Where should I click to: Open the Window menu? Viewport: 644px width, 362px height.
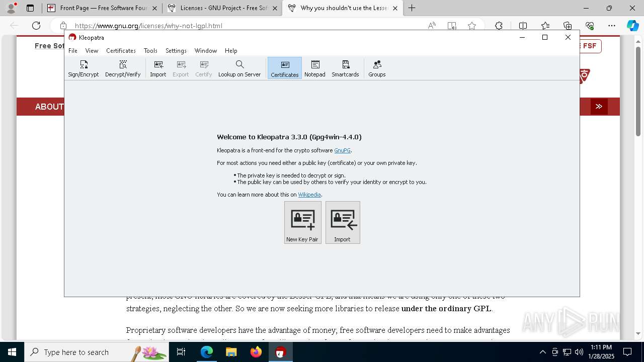click(206, 51)
